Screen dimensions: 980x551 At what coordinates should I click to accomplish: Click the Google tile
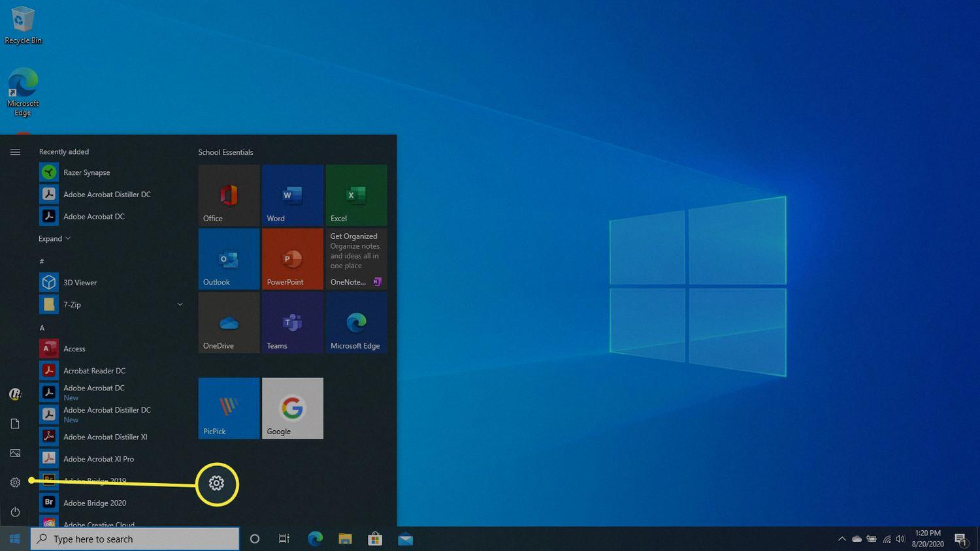(x=292, y=408)
